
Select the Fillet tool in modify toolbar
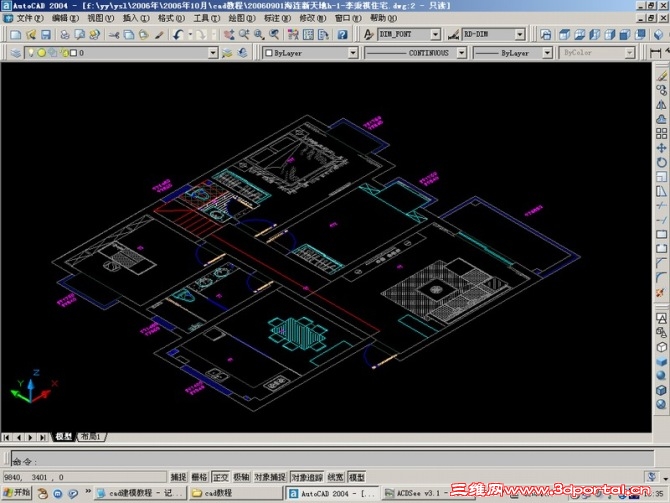click(x=661, y=277)
